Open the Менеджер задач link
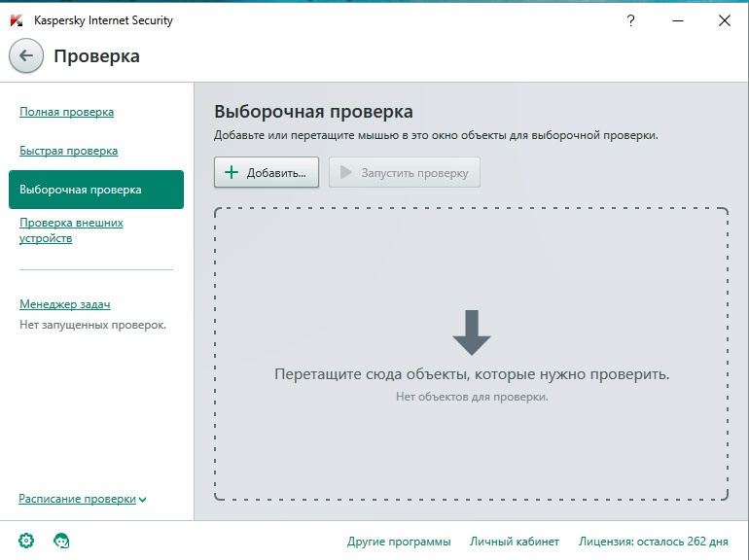Viewport: 749px width, 560px height. [x=65, y=304]
